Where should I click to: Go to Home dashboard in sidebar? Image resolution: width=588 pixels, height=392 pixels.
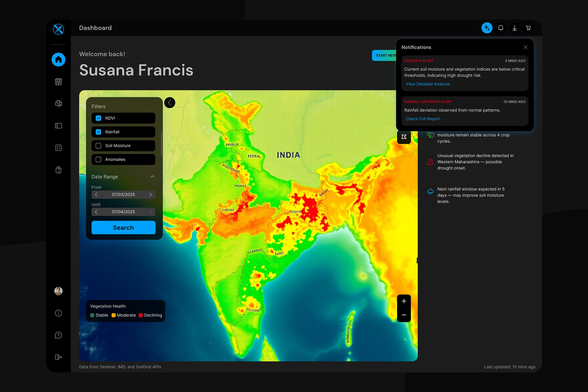(58, 60)
